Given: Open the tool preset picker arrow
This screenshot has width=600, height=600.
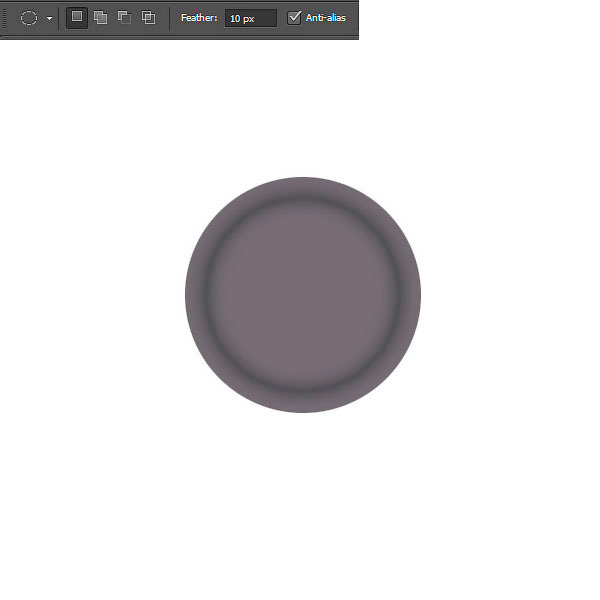Looking at the screenshot, I should click(x=49, y=18).
